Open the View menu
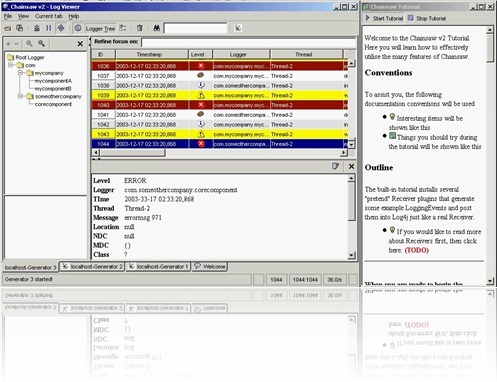 pyautogui.click(x=23, y=16)
